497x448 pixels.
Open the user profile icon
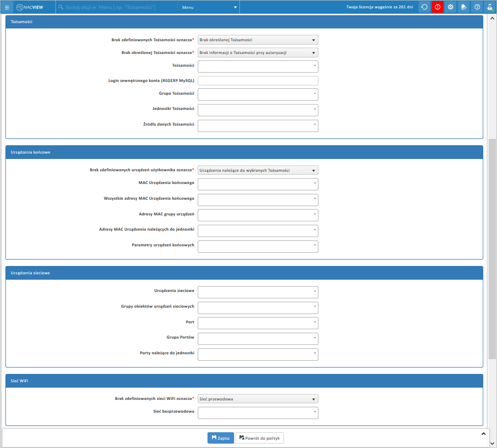(490, 7)
